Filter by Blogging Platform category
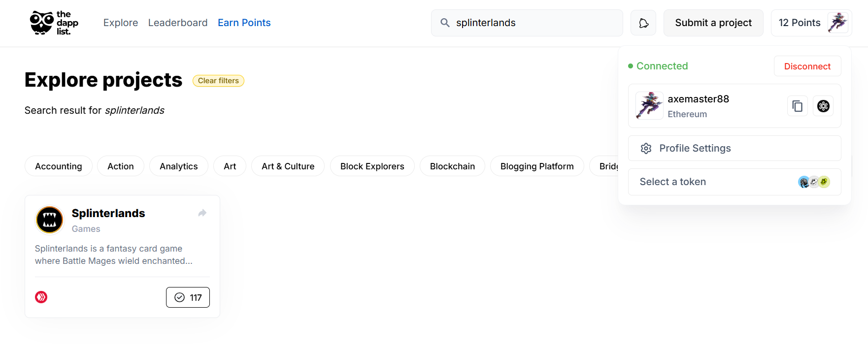Image resolution: width=868 pixels, height=350 pixels. 537,166
